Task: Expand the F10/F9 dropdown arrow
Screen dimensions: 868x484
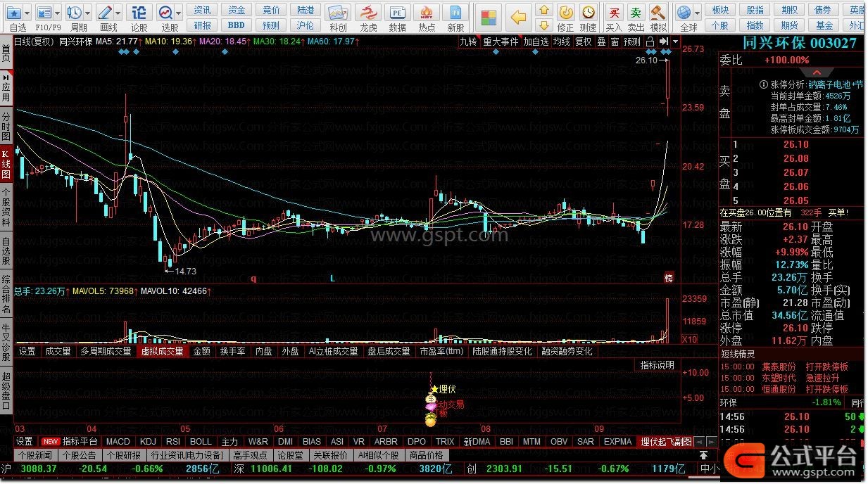Action: click(x=57, y=13)
